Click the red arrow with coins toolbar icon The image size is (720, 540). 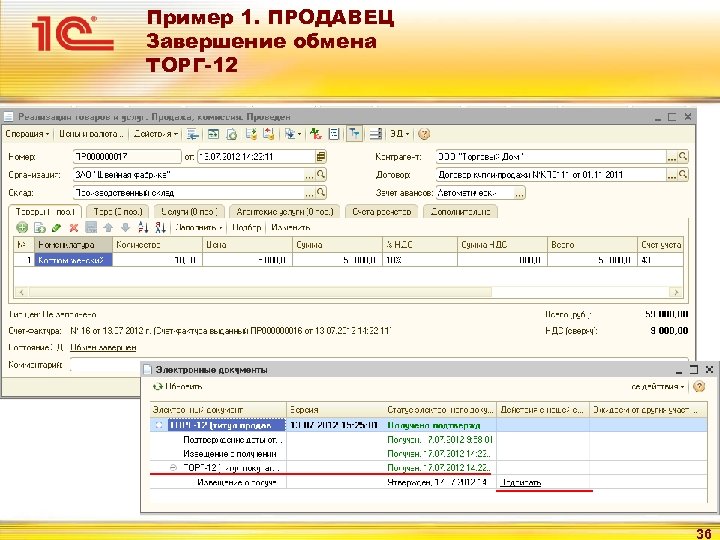269,134
